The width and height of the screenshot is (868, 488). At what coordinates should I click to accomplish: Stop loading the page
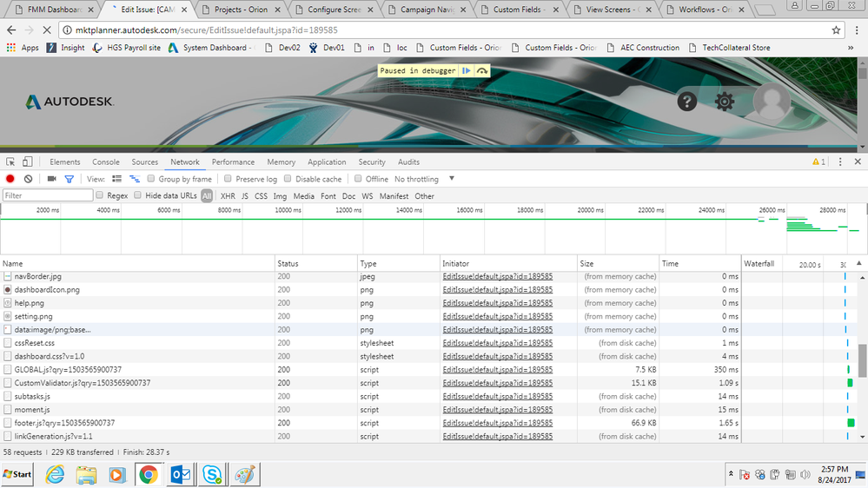pos(46,30)
